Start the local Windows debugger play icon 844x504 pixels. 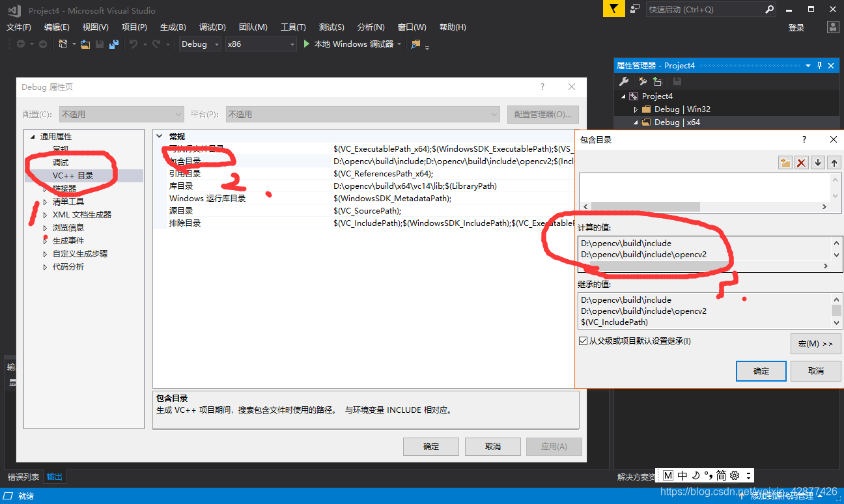pos(307,44)
